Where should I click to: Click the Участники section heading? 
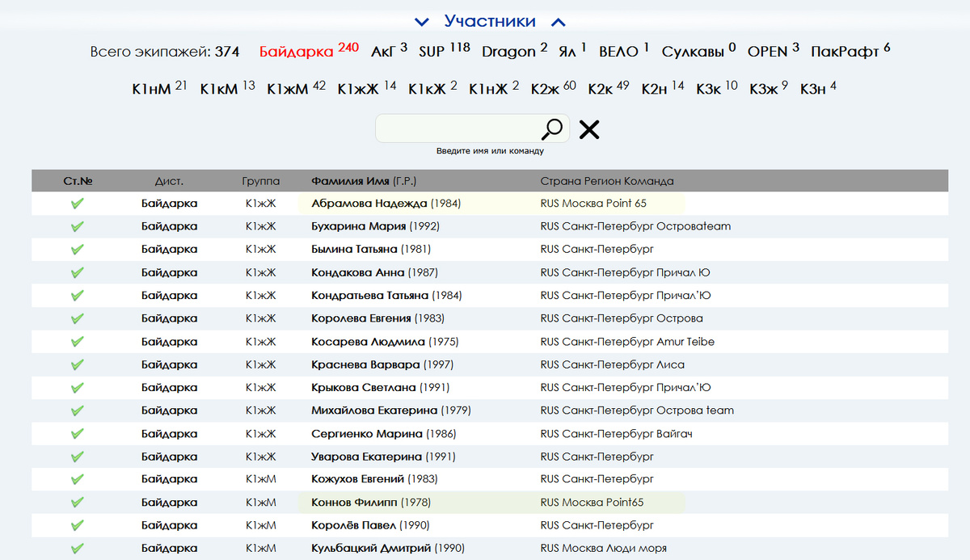[490, 21]
